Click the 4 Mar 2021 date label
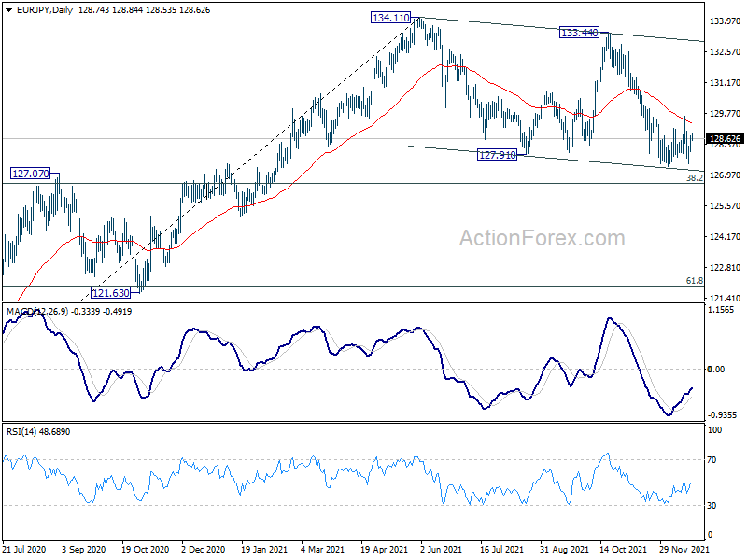The image size is (747, 560). coord(322,550)
